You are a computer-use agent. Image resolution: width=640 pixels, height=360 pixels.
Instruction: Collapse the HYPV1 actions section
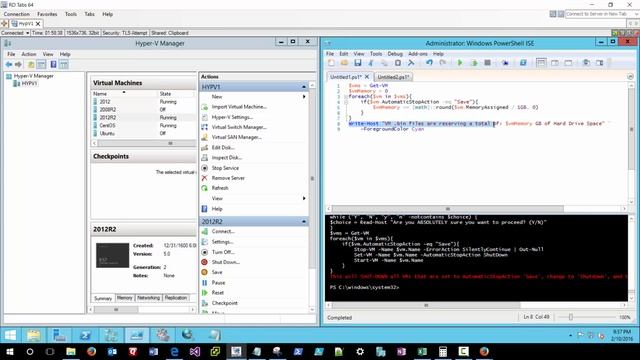point(304,87)
